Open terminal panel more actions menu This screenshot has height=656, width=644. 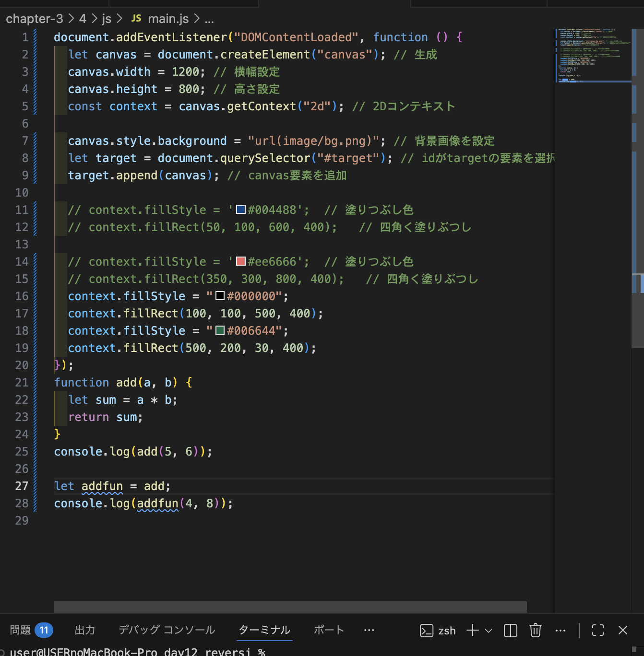coord(561,631)
